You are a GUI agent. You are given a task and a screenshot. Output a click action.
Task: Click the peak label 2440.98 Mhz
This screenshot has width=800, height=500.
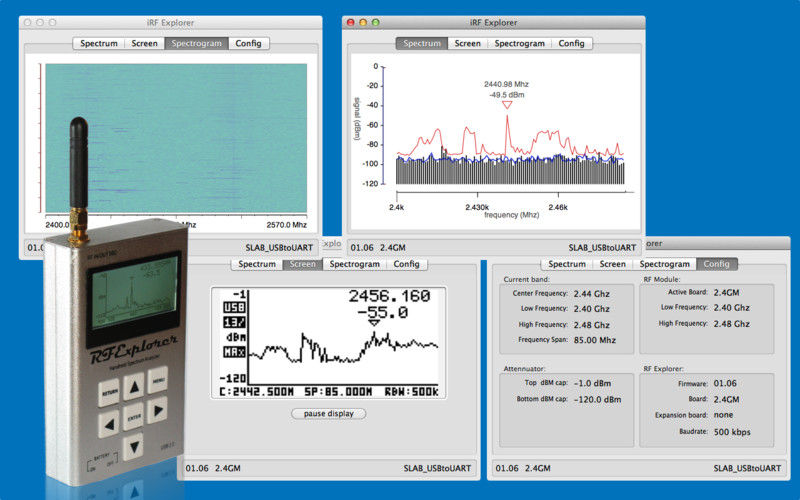click(x=506, y=84)
